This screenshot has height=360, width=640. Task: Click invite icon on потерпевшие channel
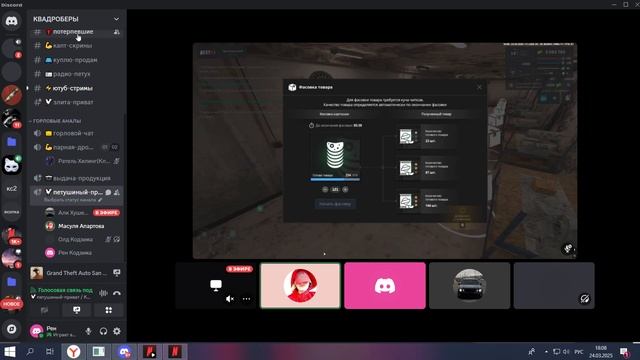tap(117, 31)
